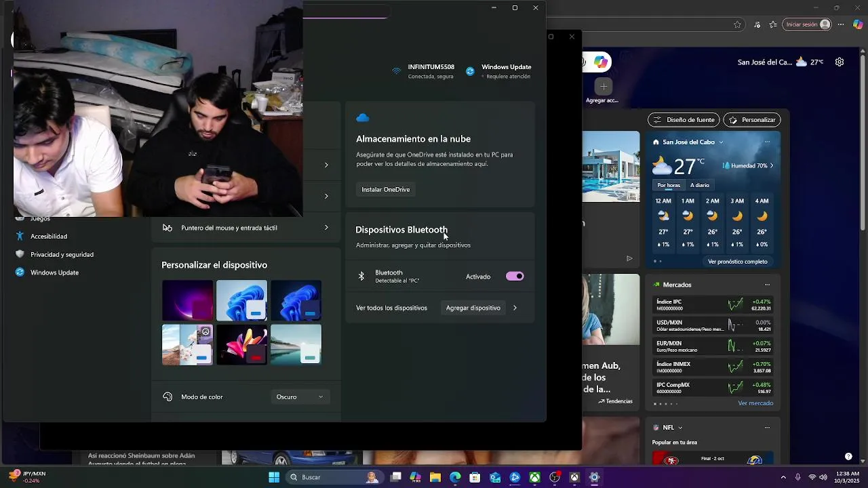Open Windows Update status in header

coord(498,71)
